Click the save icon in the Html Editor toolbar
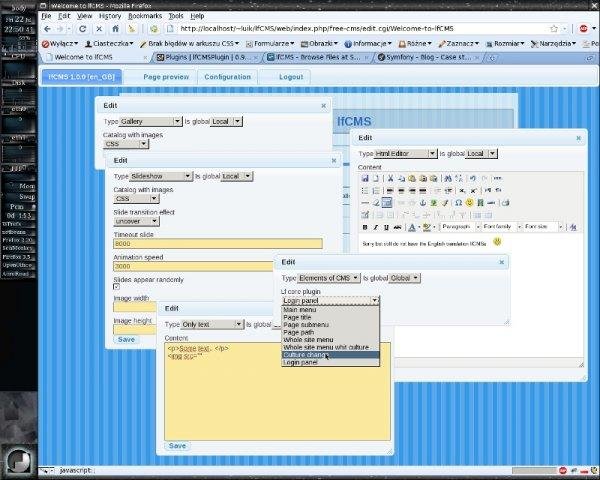 pyautogui.click(x=365, y=178)
